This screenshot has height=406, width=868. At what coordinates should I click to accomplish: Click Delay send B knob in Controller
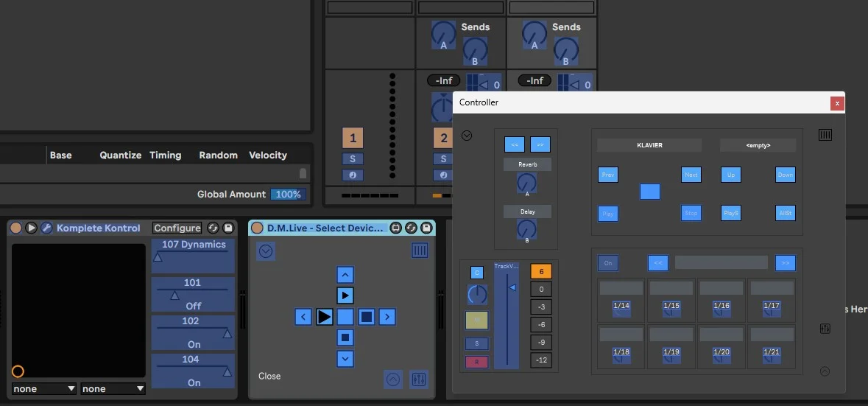click(526, 229)
